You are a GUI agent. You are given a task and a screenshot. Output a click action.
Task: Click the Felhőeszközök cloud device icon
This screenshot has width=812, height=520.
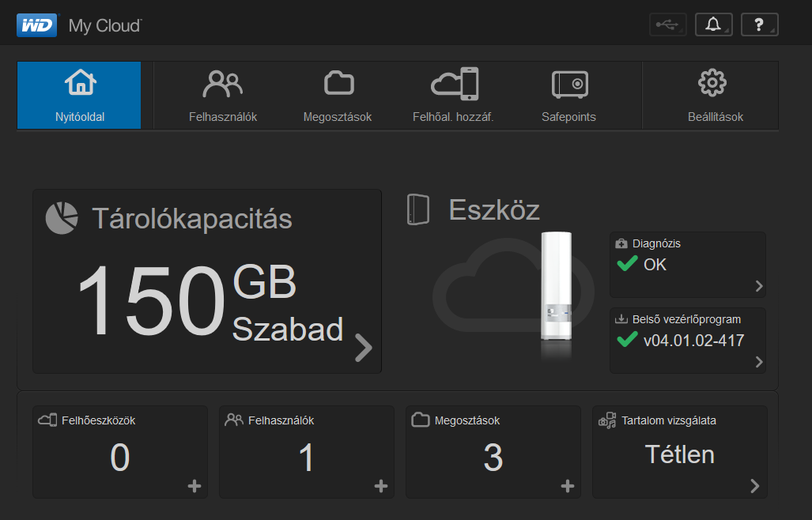[47, 420]
